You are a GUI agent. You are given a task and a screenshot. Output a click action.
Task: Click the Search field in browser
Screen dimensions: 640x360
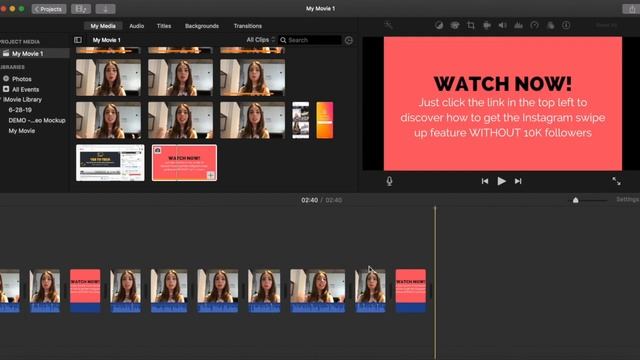pos(310,40)
